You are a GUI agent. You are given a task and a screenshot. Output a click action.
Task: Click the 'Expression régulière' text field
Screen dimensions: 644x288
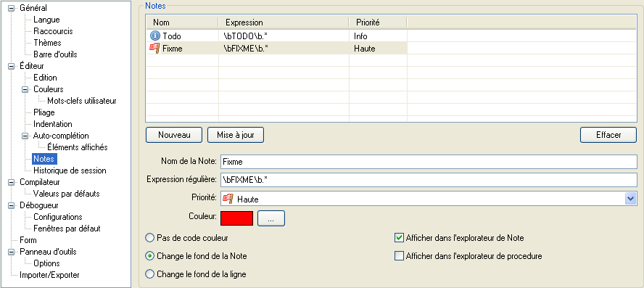429,180
